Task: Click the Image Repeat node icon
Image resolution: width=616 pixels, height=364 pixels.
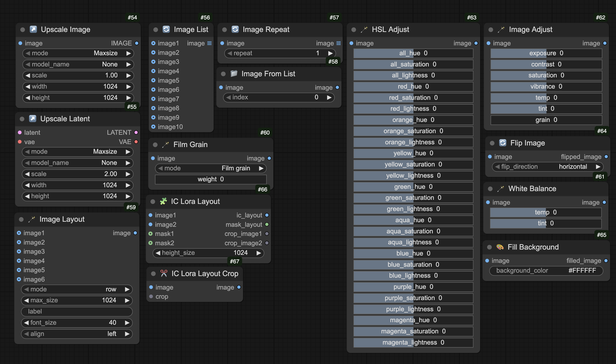Action: coord(235,29)
